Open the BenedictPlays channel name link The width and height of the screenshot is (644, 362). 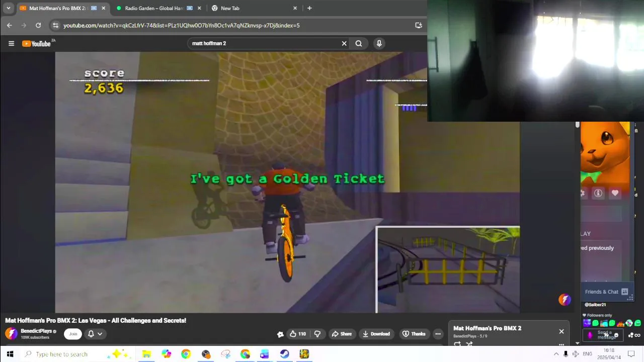click(x=36, y=331)
